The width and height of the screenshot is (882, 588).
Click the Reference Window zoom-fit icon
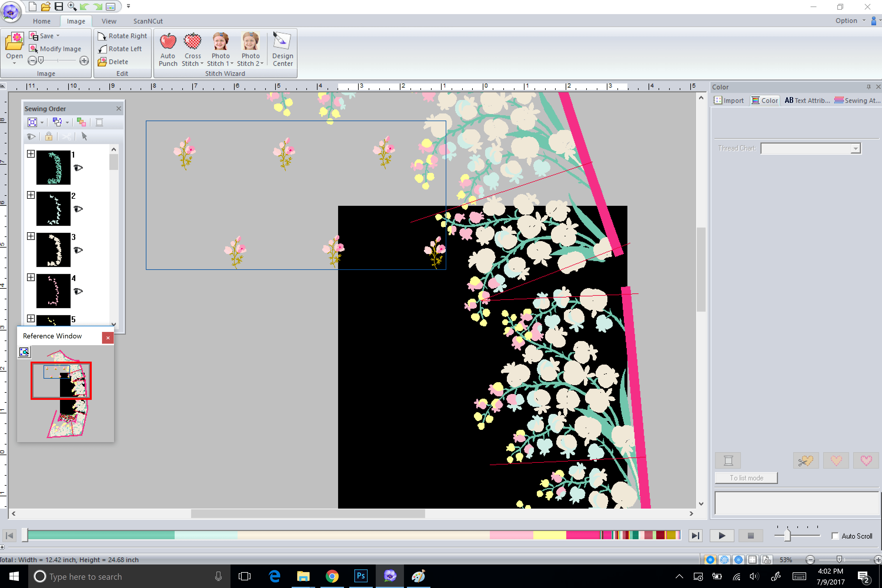(24, 352)
